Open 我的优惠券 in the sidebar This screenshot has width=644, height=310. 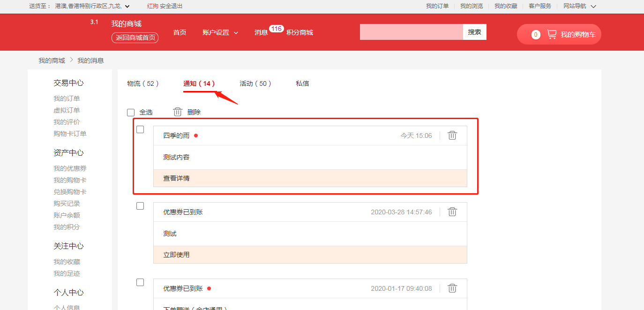[70, 168]
